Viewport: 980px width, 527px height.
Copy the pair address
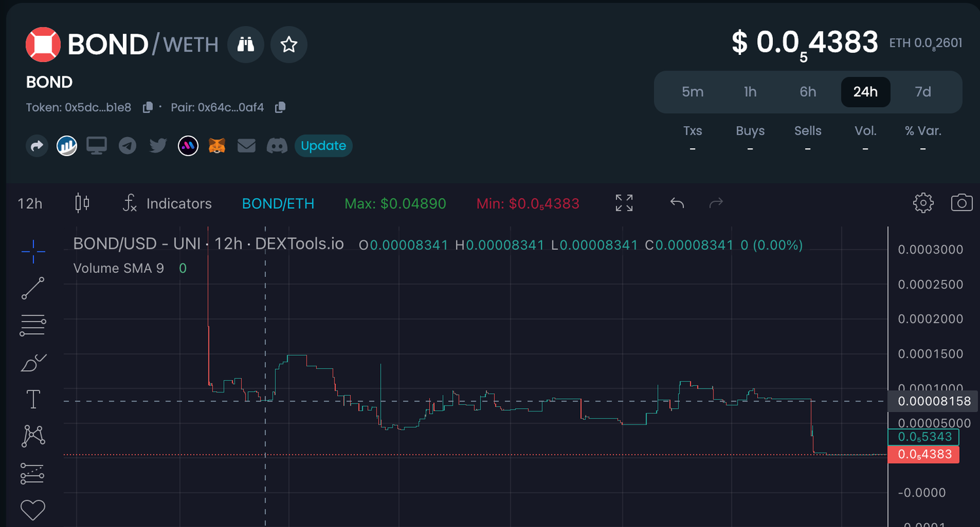(x=280, y=107)
